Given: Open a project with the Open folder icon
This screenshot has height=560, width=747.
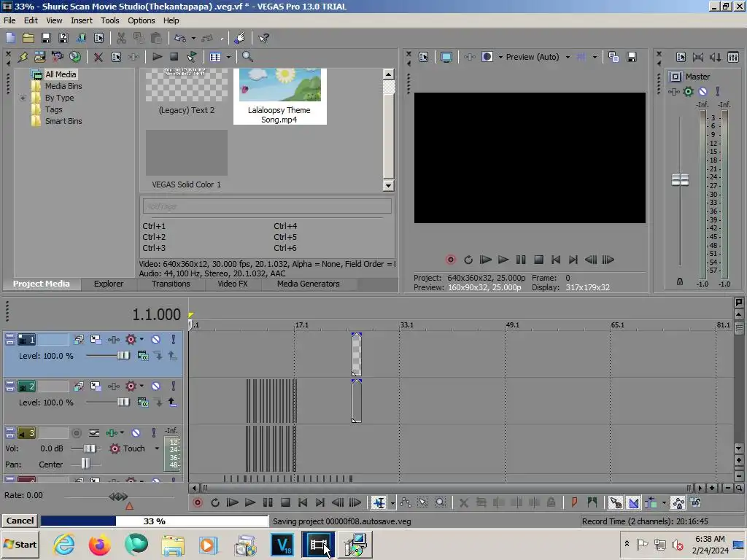Looking at the screenshot, I should 28,38.
